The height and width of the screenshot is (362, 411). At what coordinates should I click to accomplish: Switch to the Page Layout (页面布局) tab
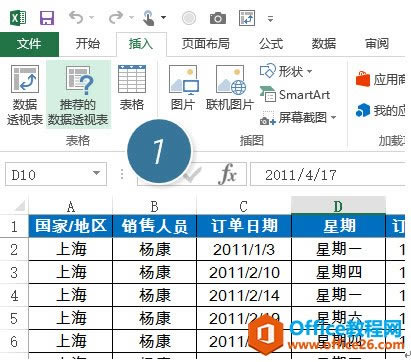(206, 44)
